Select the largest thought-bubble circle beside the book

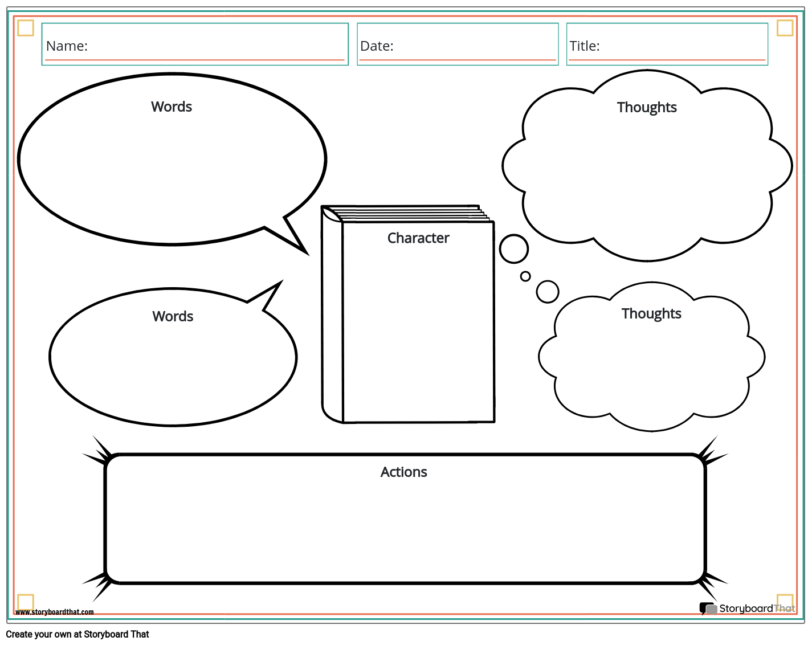514,249
